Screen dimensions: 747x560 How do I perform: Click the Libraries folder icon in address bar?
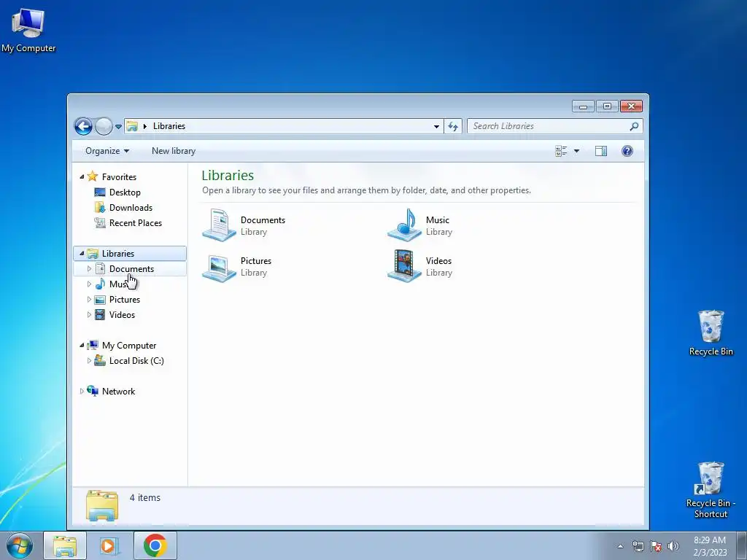point(132,126)
